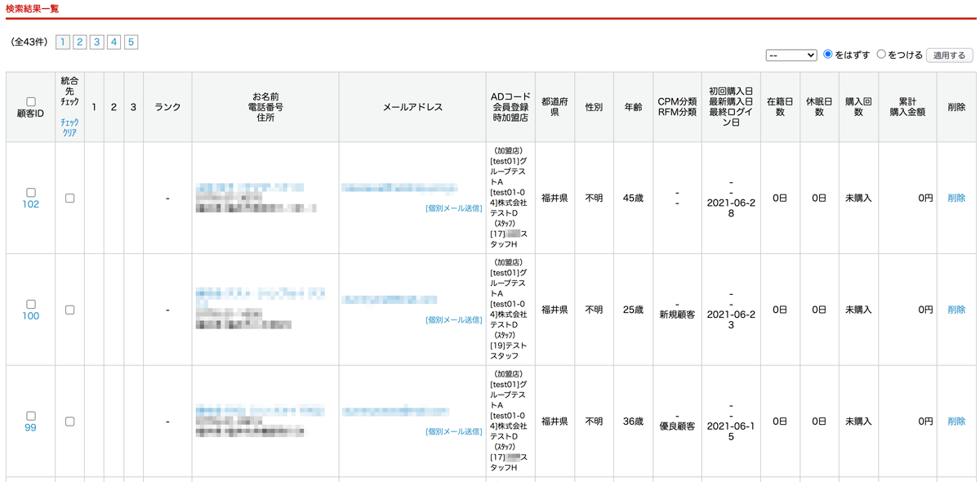Check the checkbox for customer 102
This screenshot has width=980, height=482.
click(31, 193)
